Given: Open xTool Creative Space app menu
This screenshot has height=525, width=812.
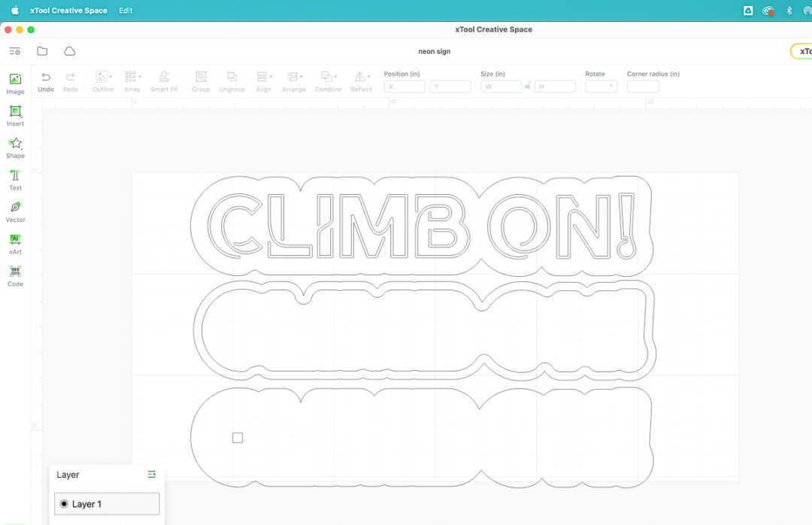Looking at the screenshot, I should coord(68,11).
